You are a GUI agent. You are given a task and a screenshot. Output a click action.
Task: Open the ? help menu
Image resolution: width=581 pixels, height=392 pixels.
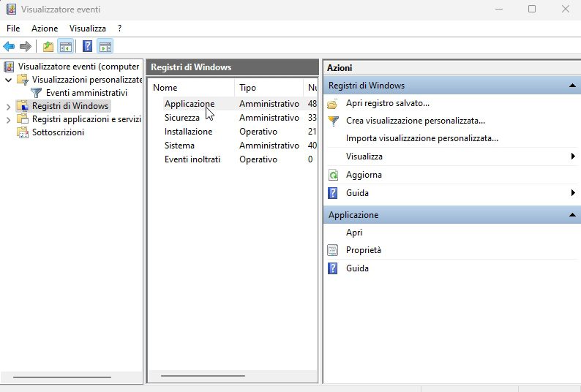[119, 29]
